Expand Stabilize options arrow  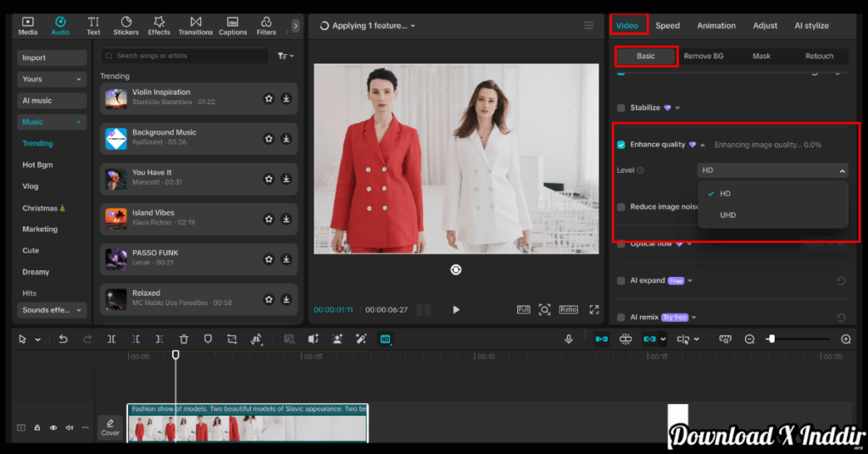pos(677,108)
